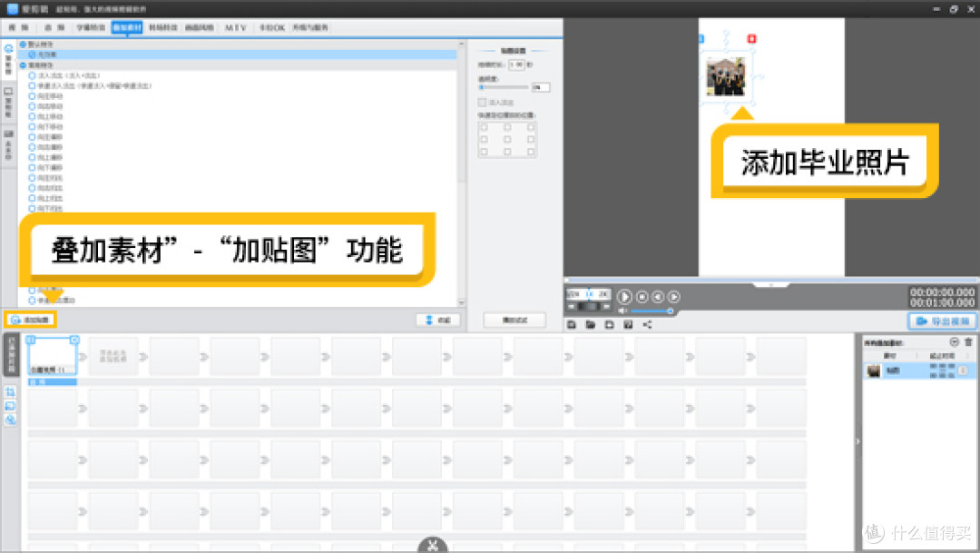The height and width of the screenshot is (553, 980).
Task: Click the share icon in toolbar
Action: click(648, 324)
